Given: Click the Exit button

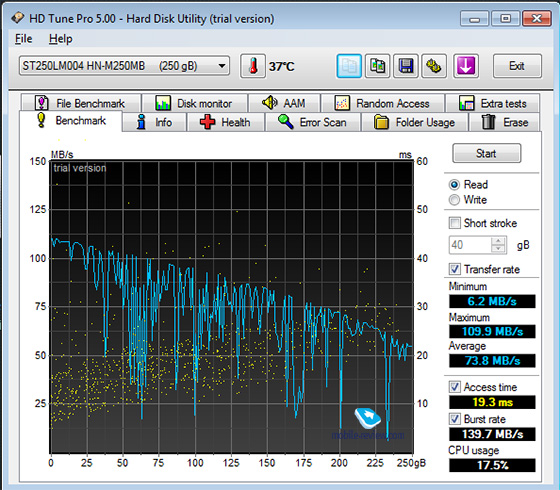Looking at the screenshot, I should (517, 66).
